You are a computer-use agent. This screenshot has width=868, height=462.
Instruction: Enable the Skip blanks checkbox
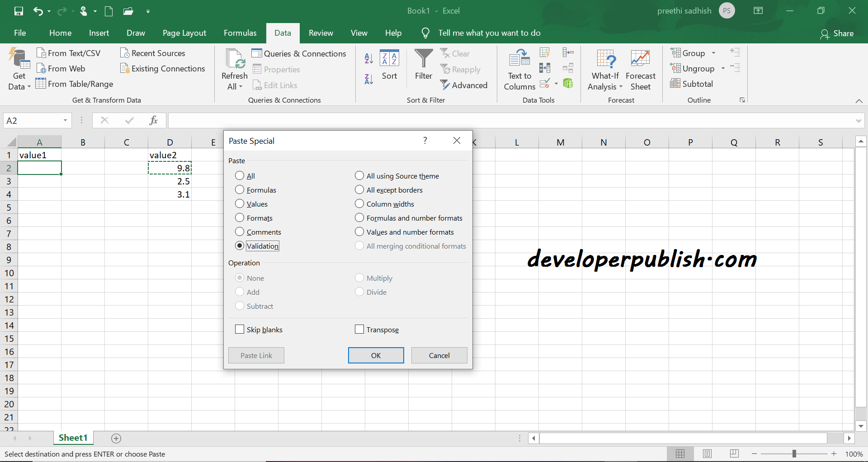coord(240,330)
